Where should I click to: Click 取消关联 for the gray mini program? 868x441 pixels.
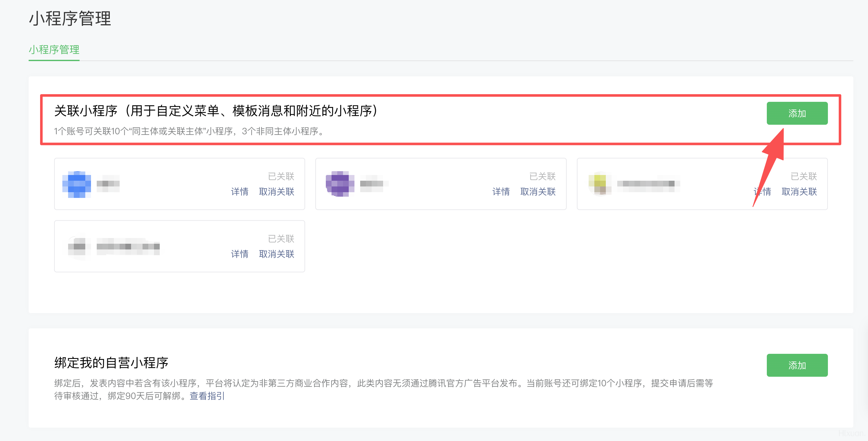276,254
